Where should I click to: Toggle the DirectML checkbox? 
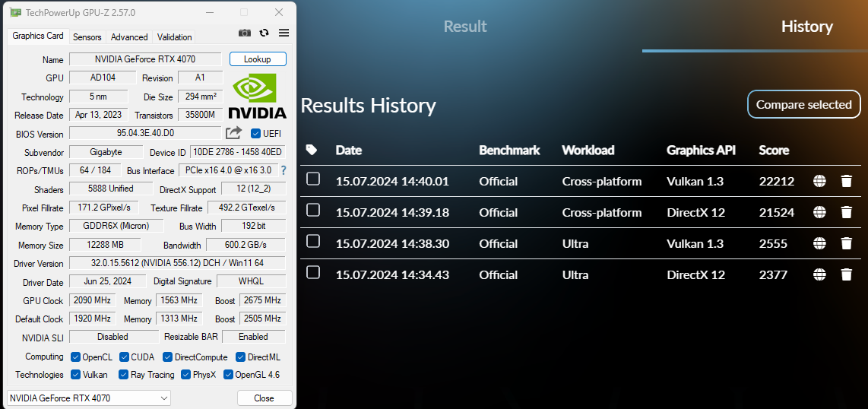(240, 357)
